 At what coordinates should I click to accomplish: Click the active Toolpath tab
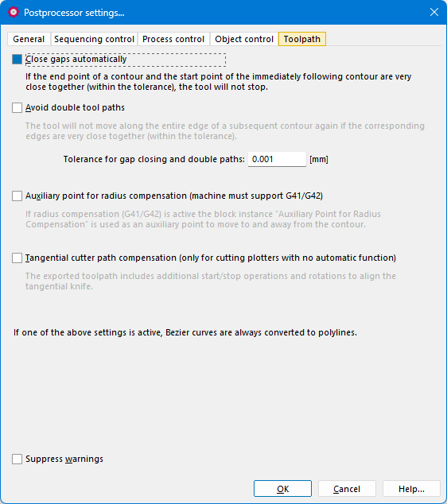[x=302, y=39]
